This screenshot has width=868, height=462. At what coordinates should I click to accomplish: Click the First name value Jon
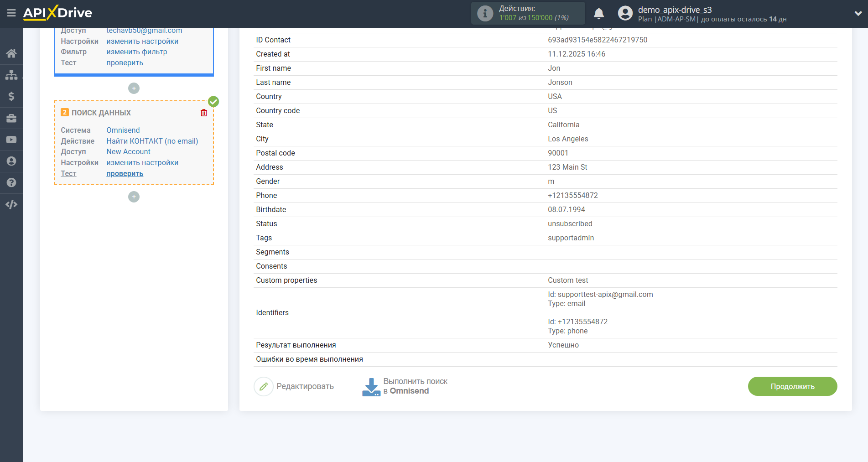click(554, 68)
